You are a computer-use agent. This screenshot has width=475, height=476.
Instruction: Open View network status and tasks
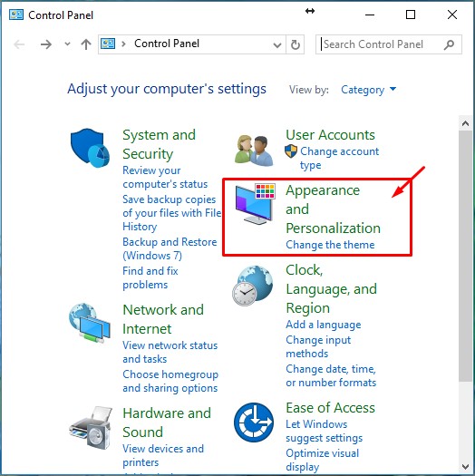[x=170, y=352]
